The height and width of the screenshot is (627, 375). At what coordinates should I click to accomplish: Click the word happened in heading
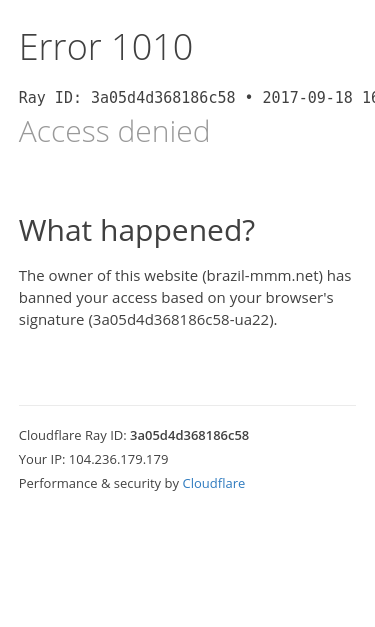click(x=171, y=232)
